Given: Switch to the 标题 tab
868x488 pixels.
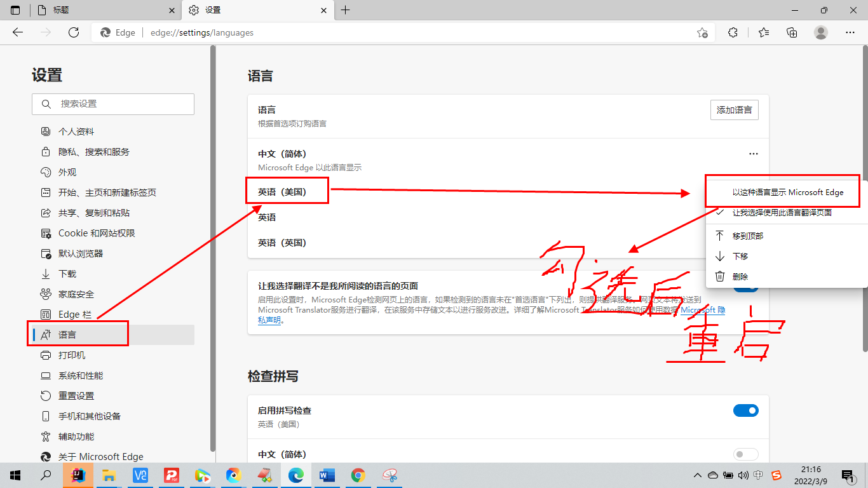Looking at the screenshot, I should pos(105,10).
